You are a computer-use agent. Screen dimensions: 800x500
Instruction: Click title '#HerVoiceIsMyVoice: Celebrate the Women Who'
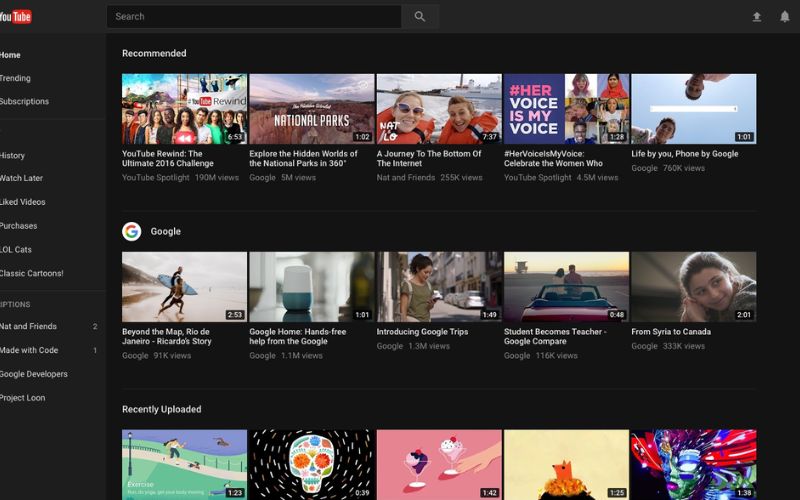click(x=554, y=158)
